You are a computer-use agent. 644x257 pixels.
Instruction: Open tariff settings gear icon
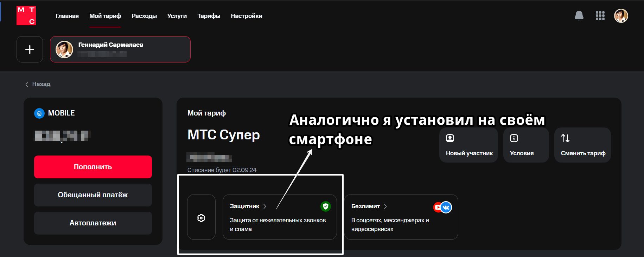coord(201,218)
